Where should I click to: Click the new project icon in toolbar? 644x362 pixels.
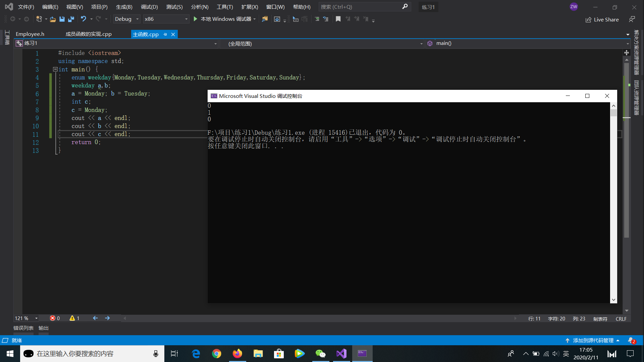point(39,19)
